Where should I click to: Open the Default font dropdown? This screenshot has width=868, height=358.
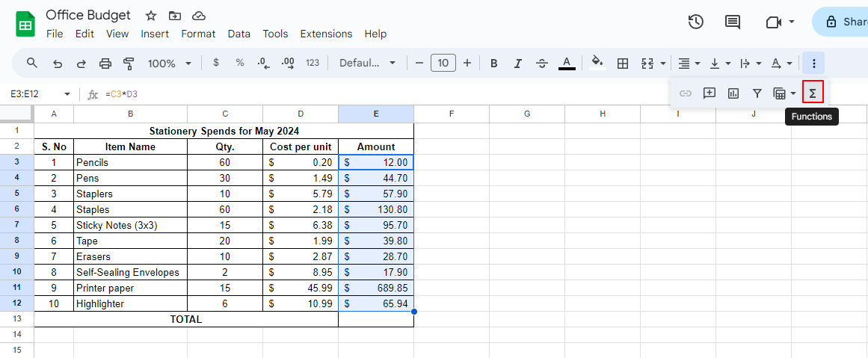368,63
